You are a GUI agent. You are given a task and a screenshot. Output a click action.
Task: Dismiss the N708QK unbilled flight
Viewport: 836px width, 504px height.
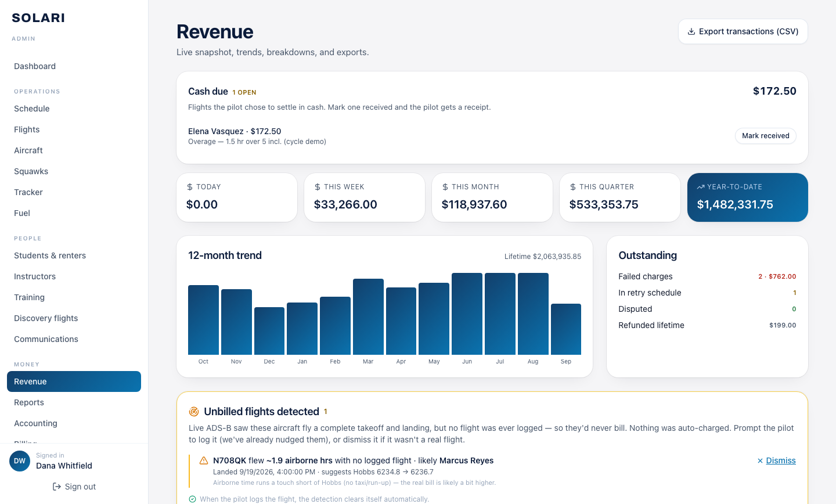pyautogui.click(x=776, y=460)
